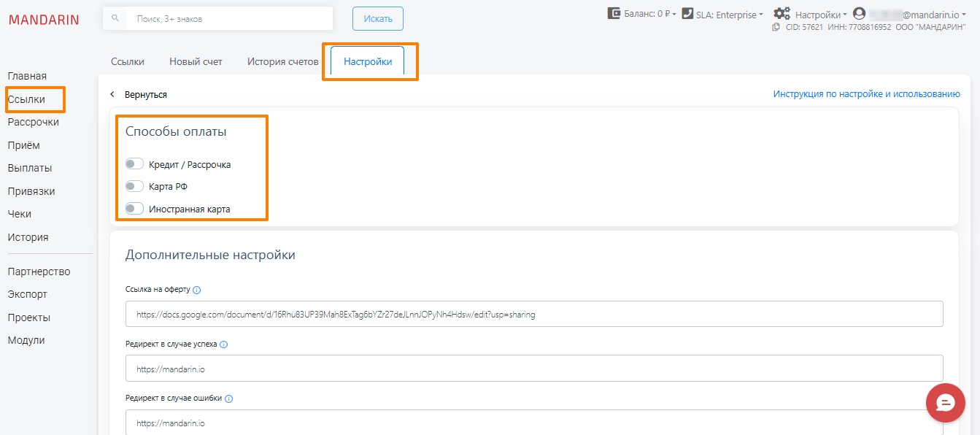980x435 pixels.
Task: Open the Рассрочки sidebar menu item
Action: (x=34, y=122)
